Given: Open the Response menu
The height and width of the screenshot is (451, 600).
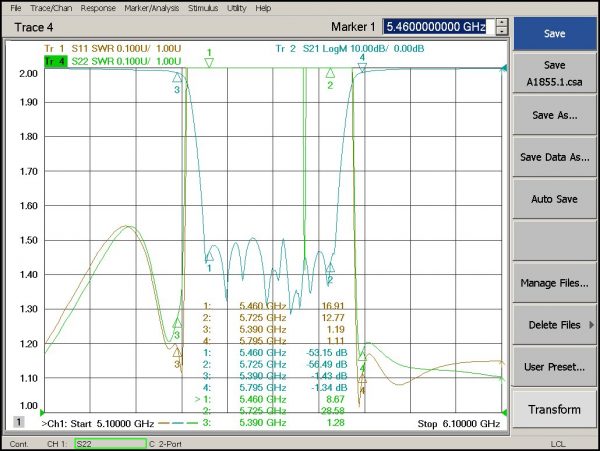Looking at the screenshot, I should click(98, 8).
